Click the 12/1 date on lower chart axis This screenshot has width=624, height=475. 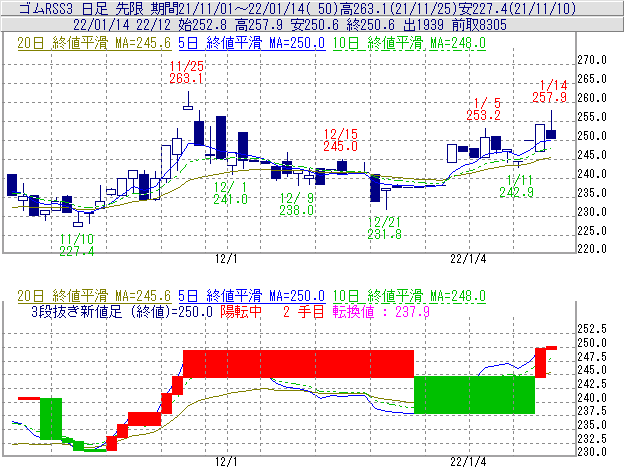point(226,462)
